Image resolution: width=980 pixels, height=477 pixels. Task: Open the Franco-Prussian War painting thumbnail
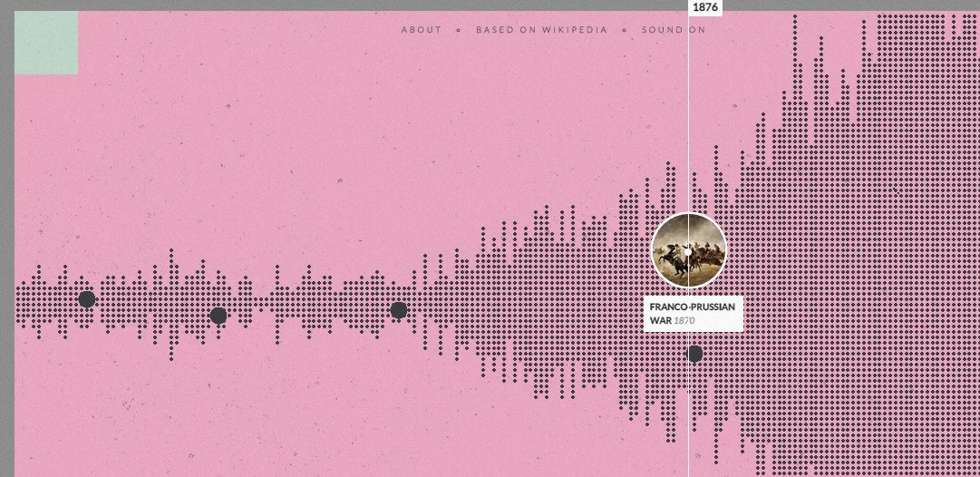coord(689,250)
